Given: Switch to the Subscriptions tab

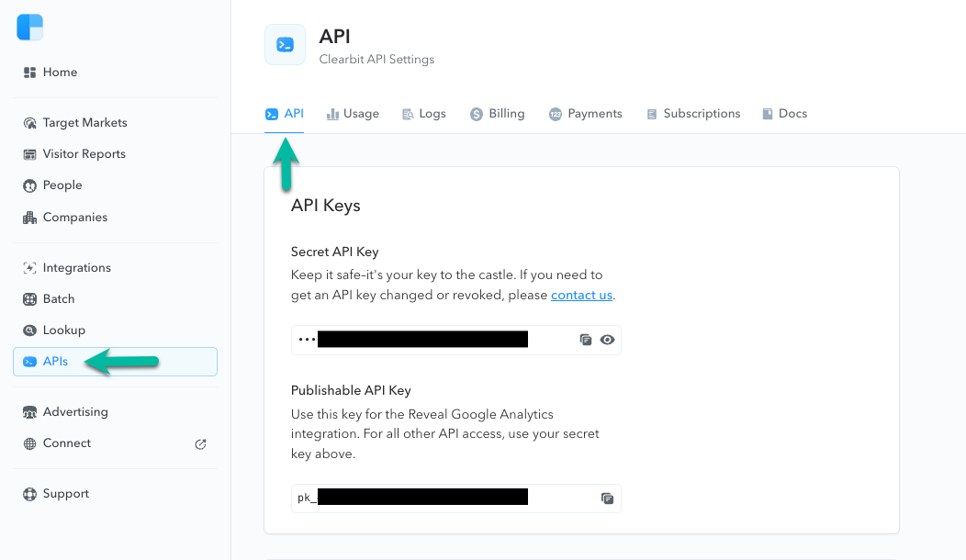Looking at the screenshot, I should coord(693,114).
